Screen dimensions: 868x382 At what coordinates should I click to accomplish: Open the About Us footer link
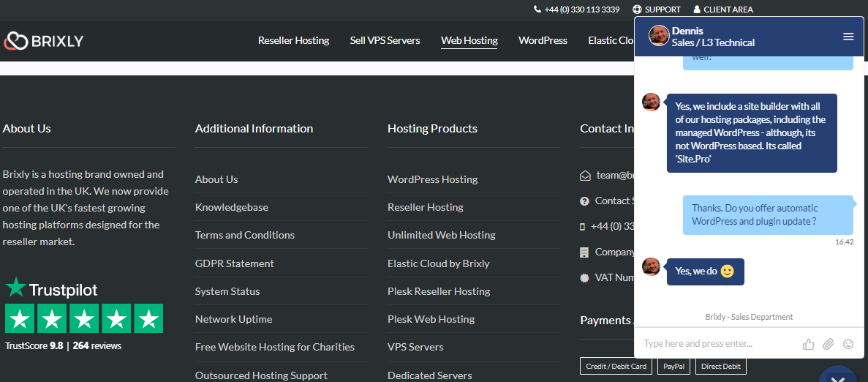point(216,179)
